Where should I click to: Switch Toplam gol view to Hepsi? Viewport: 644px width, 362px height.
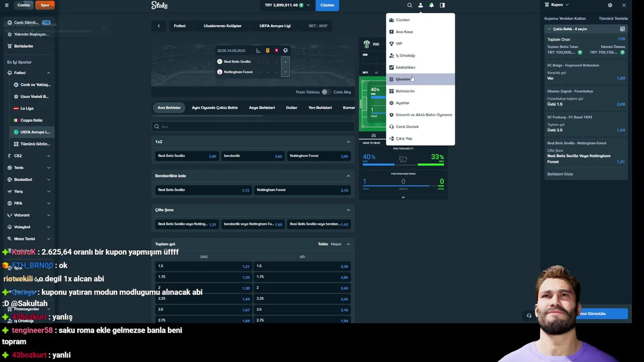pos(336,244)
